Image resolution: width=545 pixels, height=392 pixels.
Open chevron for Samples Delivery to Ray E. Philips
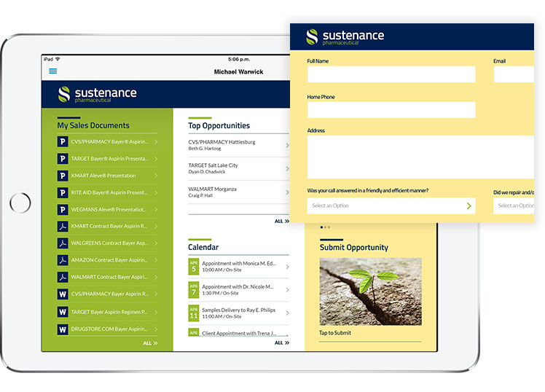[287, 313]
